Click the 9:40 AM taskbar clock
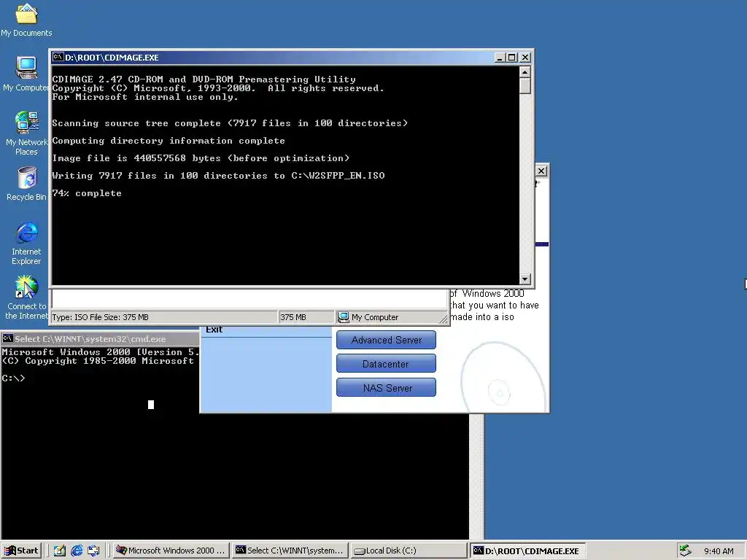Image resolution: width=747 pixels, height=560 pixels. click(719, 551)
